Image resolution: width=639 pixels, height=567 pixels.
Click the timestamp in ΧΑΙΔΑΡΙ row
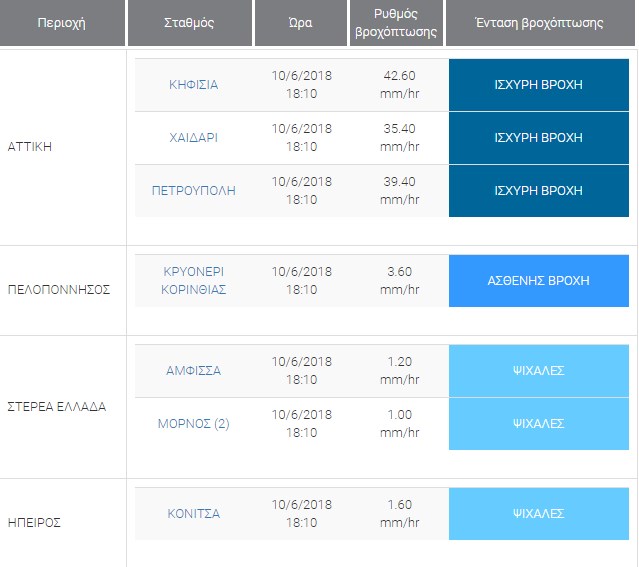pos(302,138)
